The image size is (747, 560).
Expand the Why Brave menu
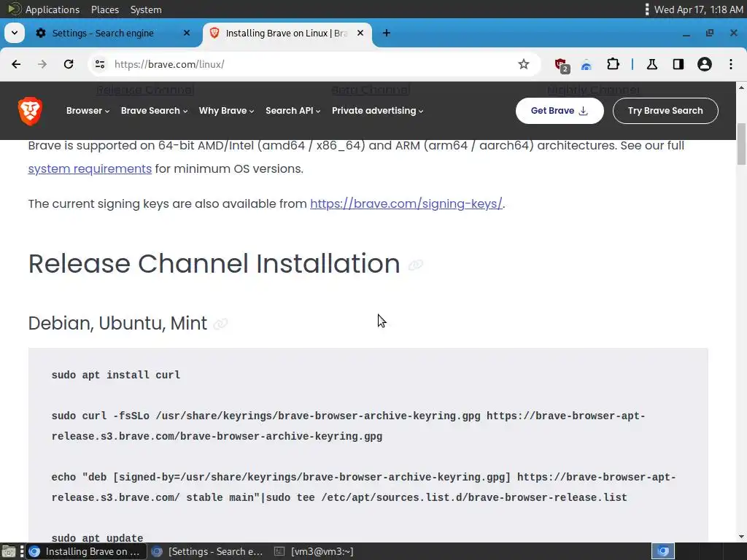click(226, 111)
